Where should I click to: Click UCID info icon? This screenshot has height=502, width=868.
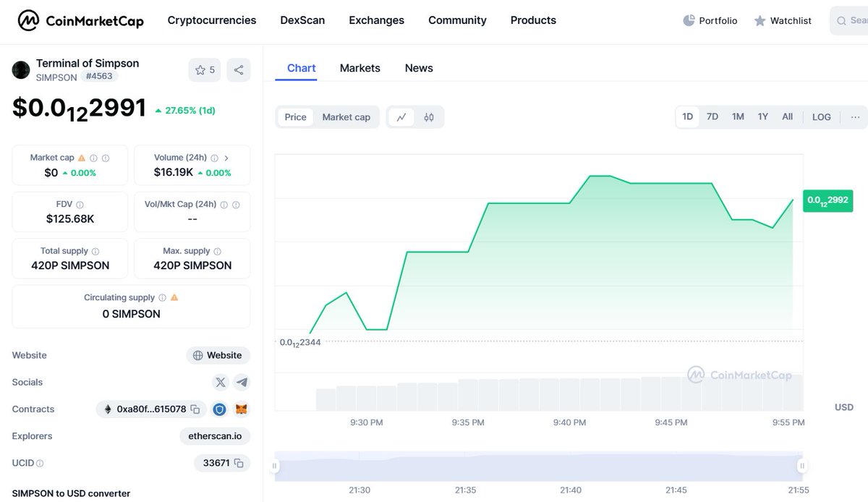click(40, 463)
